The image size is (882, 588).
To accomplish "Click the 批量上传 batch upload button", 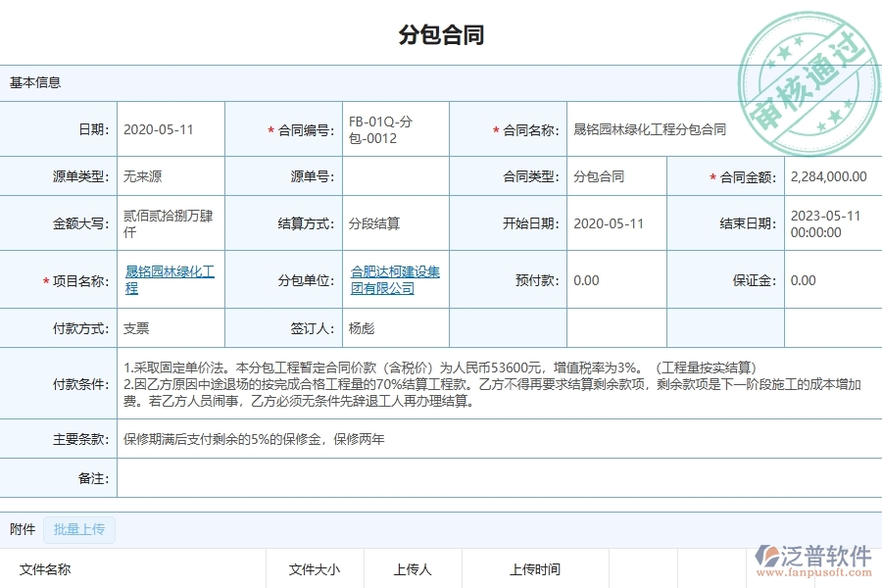I will pos(78,529).
